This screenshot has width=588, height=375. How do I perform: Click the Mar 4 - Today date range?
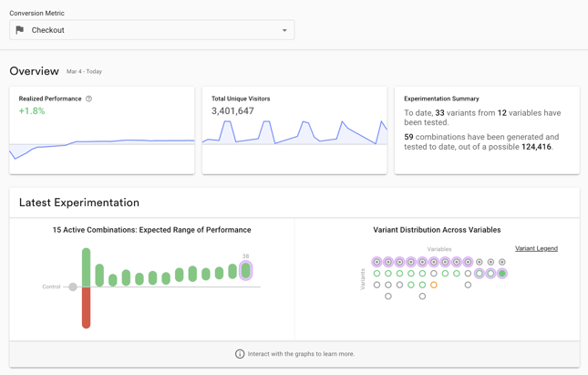click(85, 71)
